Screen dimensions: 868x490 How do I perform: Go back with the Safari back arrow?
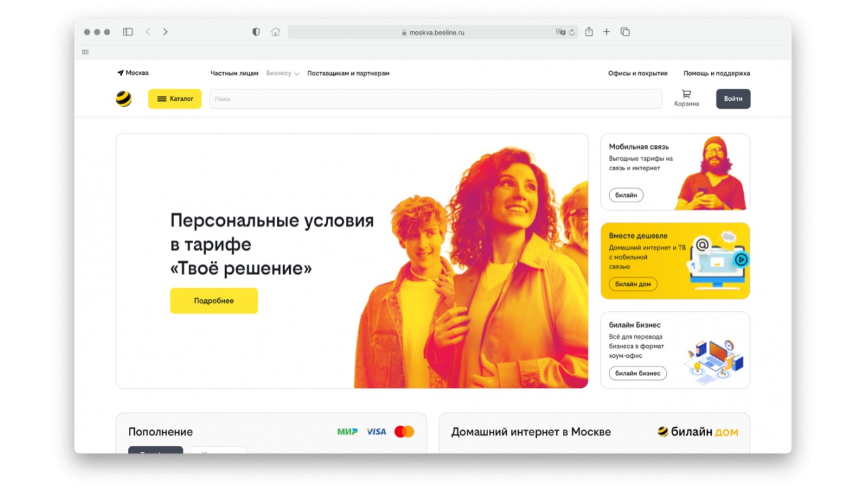point(148,32)
